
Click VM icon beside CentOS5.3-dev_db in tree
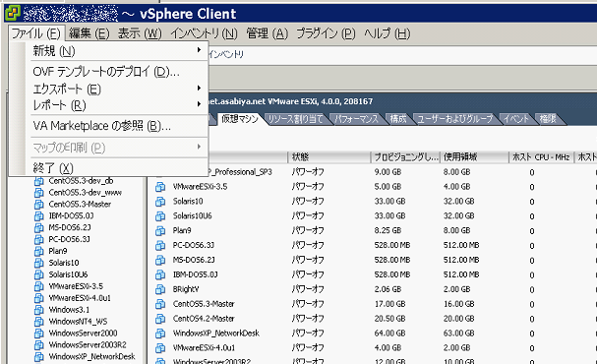pyautogui.click(x=38, y=181)
